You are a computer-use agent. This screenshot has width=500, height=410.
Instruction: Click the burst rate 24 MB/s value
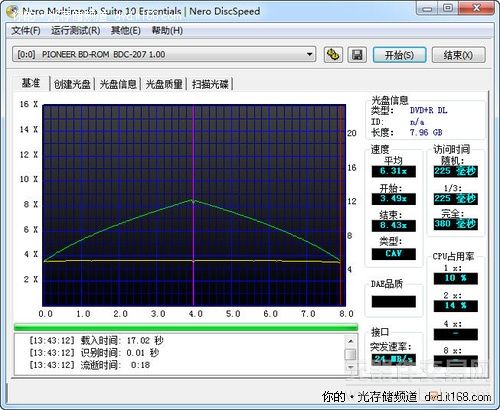click(x=394, y=359)
